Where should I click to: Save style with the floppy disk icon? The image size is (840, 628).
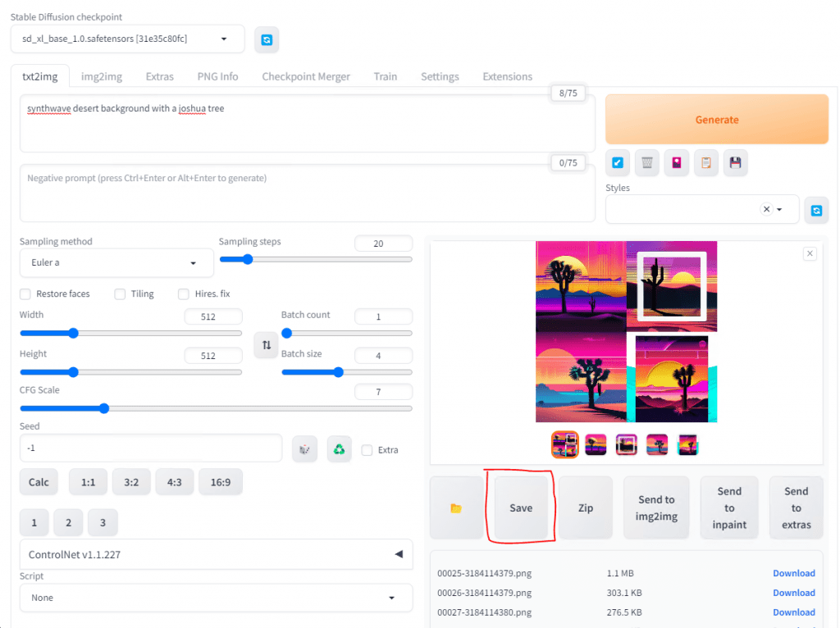[736, 163]
